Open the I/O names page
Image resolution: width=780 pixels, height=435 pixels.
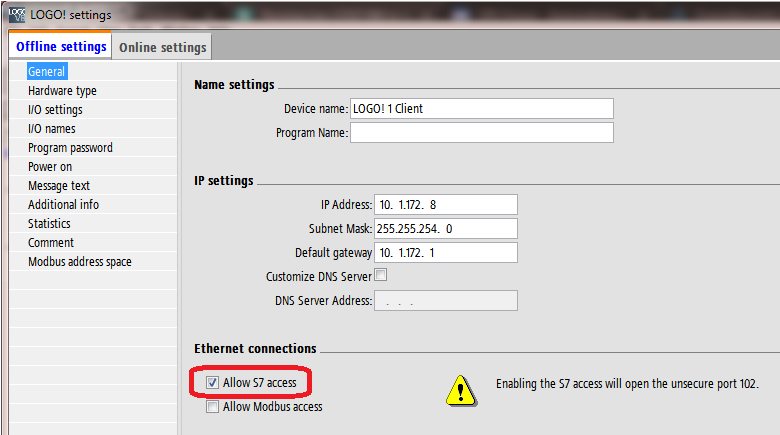pyautogui.click(x=52, y=128)
